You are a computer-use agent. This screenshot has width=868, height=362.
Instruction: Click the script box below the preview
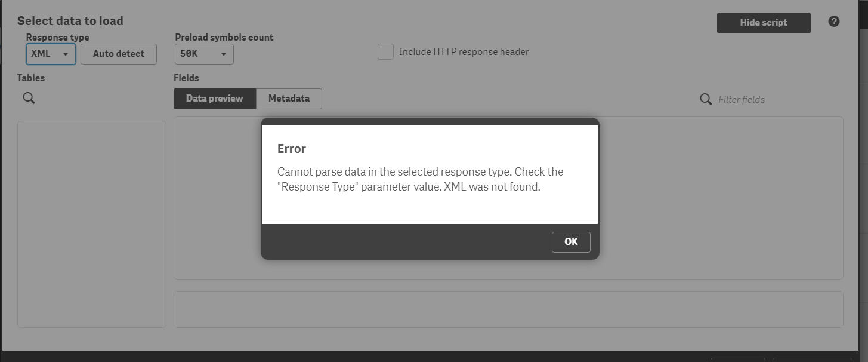[x=508, y=309]
